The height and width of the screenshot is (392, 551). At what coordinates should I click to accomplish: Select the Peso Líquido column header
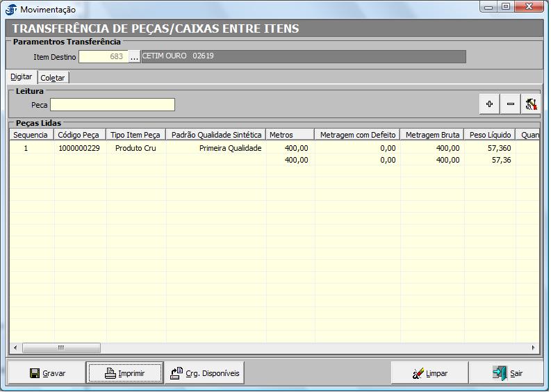point(491,135)
